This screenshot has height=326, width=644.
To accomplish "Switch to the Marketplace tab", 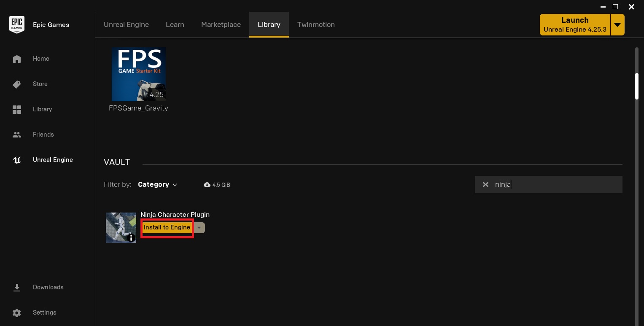I will (x=221, y=24).
